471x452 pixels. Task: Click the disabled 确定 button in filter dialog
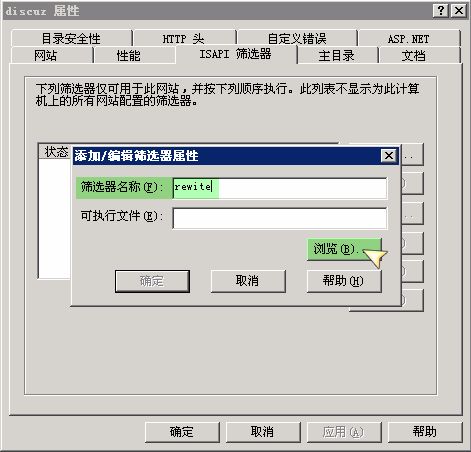tap(152, 281)
